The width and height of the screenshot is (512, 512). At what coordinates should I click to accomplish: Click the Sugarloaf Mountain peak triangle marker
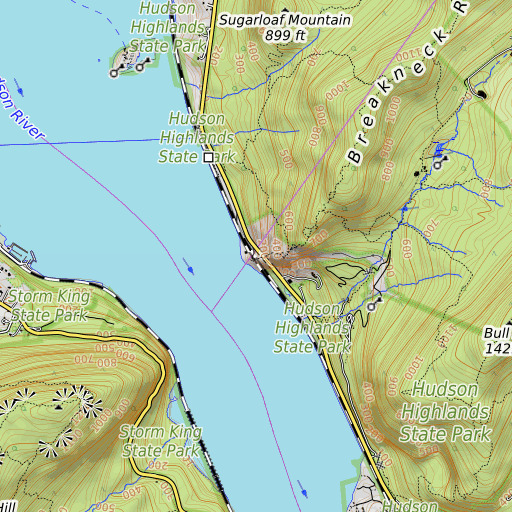coord(285,10)
